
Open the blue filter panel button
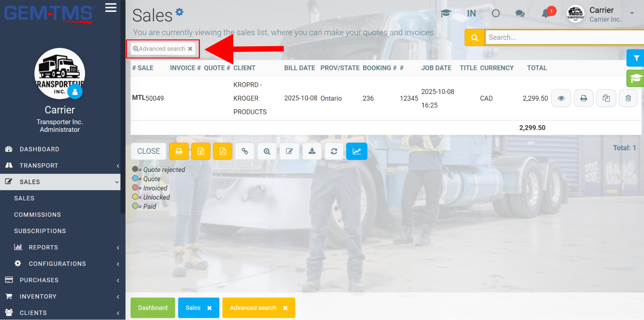(x=636, y=58)
